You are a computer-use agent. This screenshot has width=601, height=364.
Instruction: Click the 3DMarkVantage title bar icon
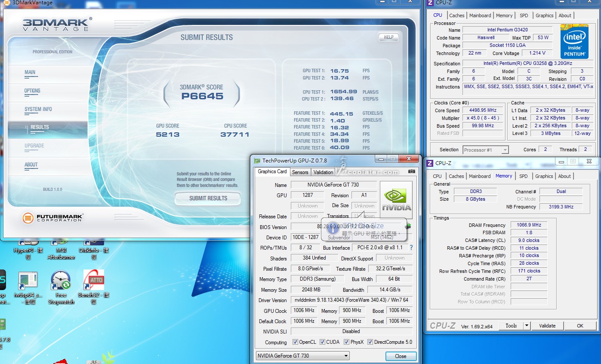pyautogui.click(x=7, y=2)
